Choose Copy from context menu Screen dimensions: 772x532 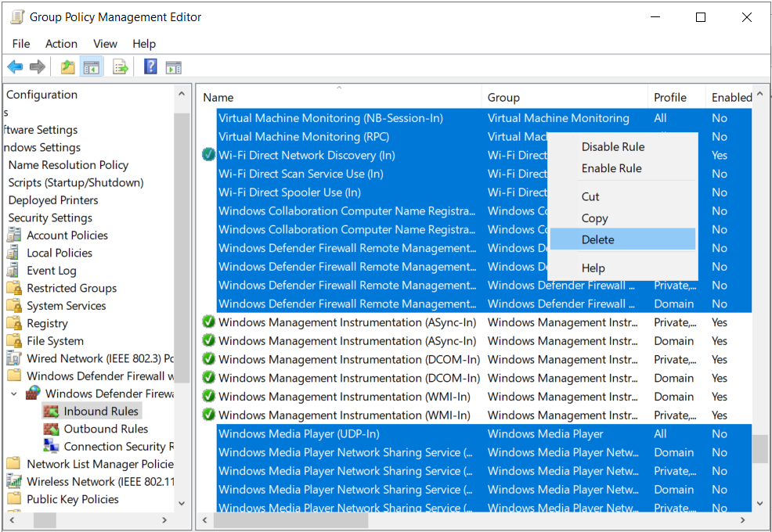tap(622, 218)
